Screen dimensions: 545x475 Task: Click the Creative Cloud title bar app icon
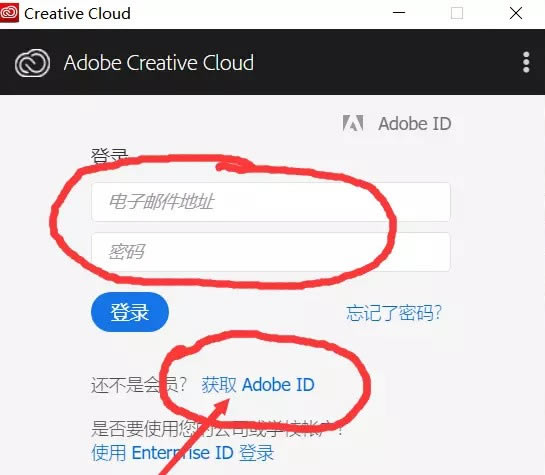[9, 13]
